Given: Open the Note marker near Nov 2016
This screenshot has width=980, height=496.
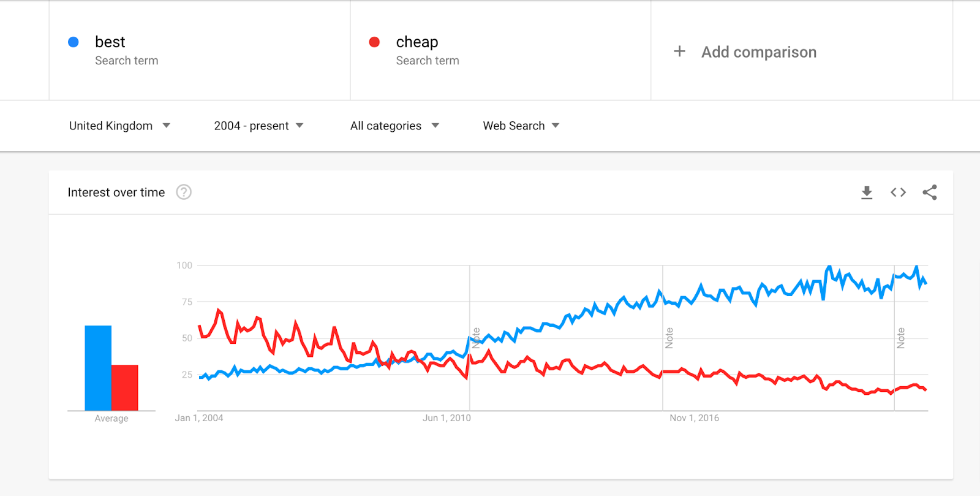Looking at the screenshot, I should click(x=669, y=338).
